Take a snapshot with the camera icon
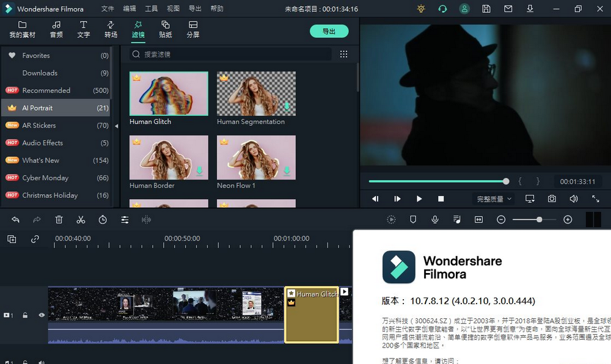 pos(552,198)
